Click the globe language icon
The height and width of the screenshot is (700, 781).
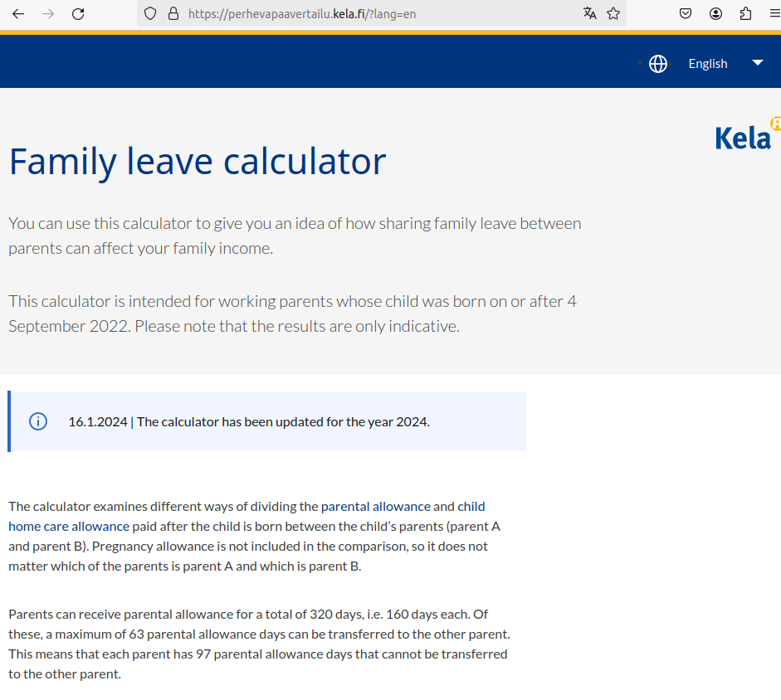(658, 64)
